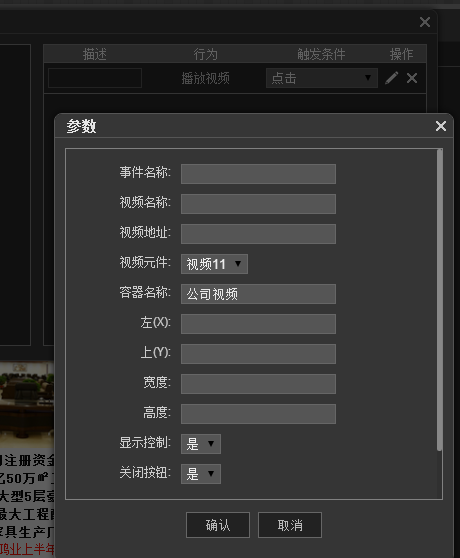Close the background event window with X
Viewport: 460px width, 558px height.
425,22
